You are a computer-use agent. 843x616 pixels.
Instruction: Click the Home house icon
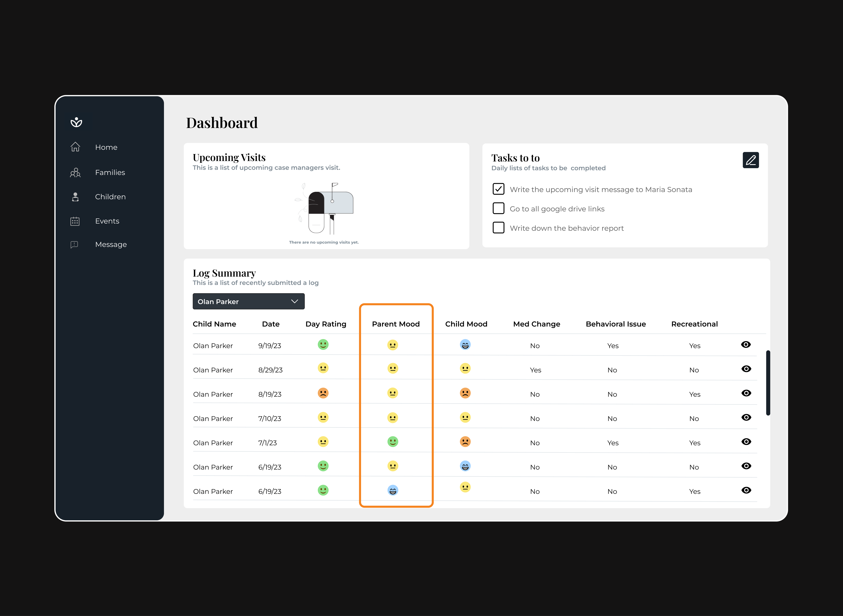[x=75, y=147]
